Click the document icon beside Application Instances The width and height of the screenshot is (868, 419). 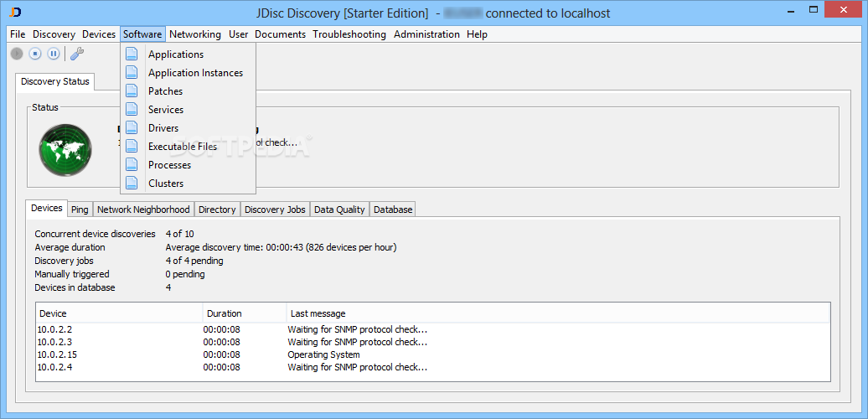coord(132,73)
